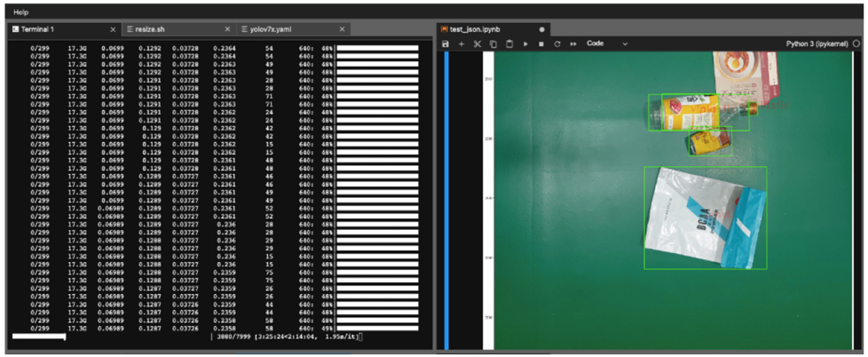The height and width of the screenshot is (357, 868).
Task: Save the notebook with the disk icon
Action: (x=446, y=44)
